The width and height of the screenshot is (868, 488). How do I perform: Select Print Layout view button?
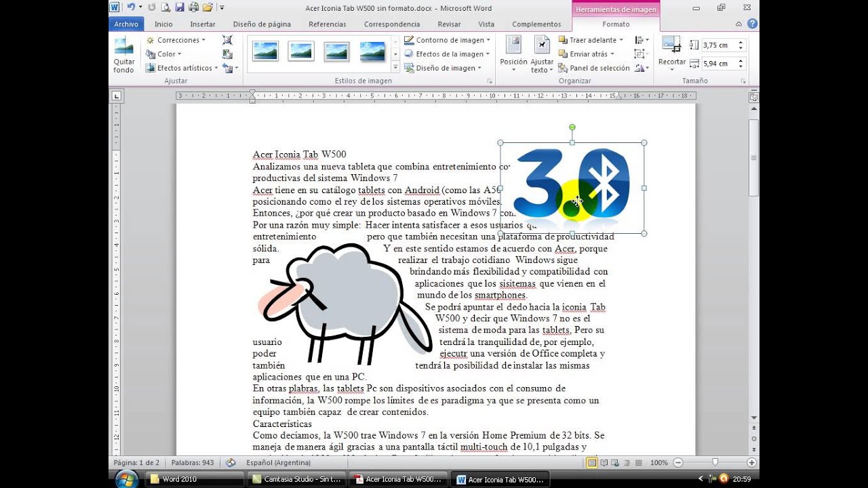click(x=592, y=463)
